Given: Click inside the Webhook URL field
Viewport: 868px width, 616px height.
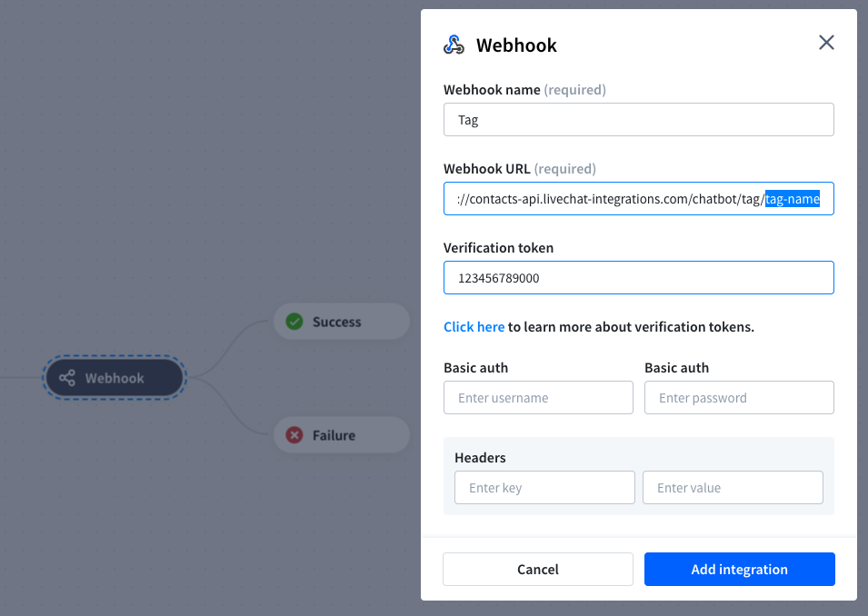Looking at the screenshot, I should click(x=600, y=199).
